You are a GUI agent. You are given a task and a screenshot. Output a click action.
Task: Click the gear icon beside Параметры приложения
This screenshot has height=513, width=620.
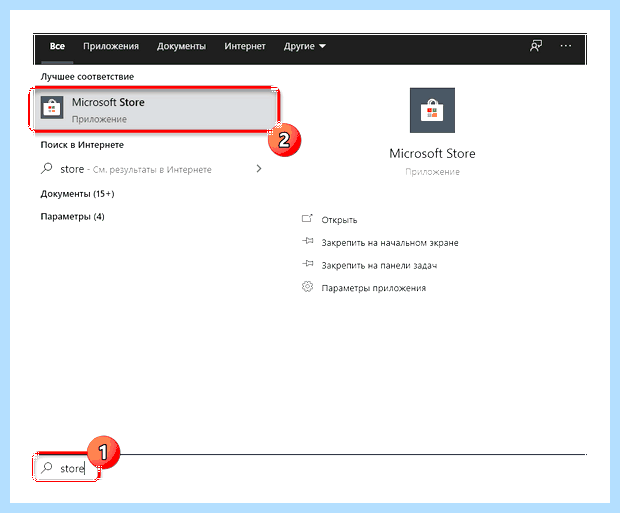[307, 286]
